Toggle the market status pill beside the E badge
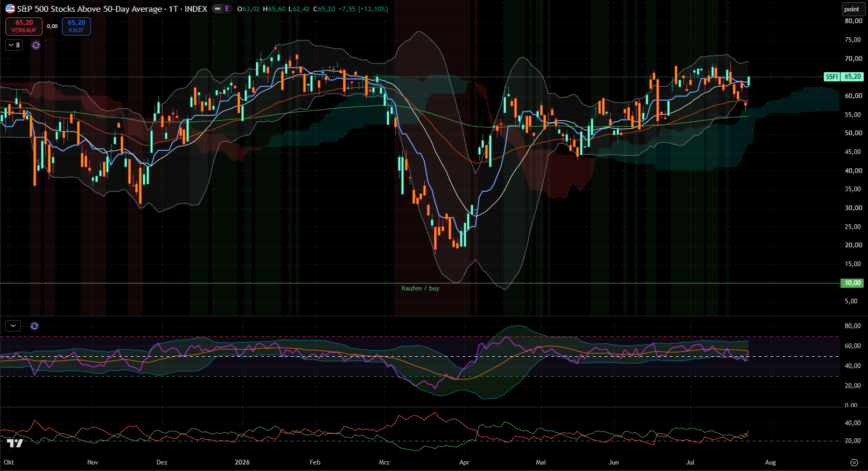Viewport: 868px width, 471px height. coord(217,9)
